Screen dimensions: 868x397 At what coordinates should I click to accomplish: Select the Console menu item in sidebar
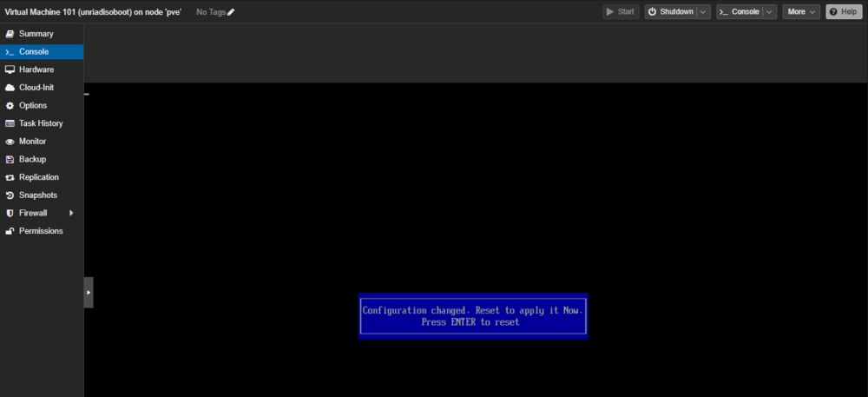pyautogui.click(x=42, y=51)
